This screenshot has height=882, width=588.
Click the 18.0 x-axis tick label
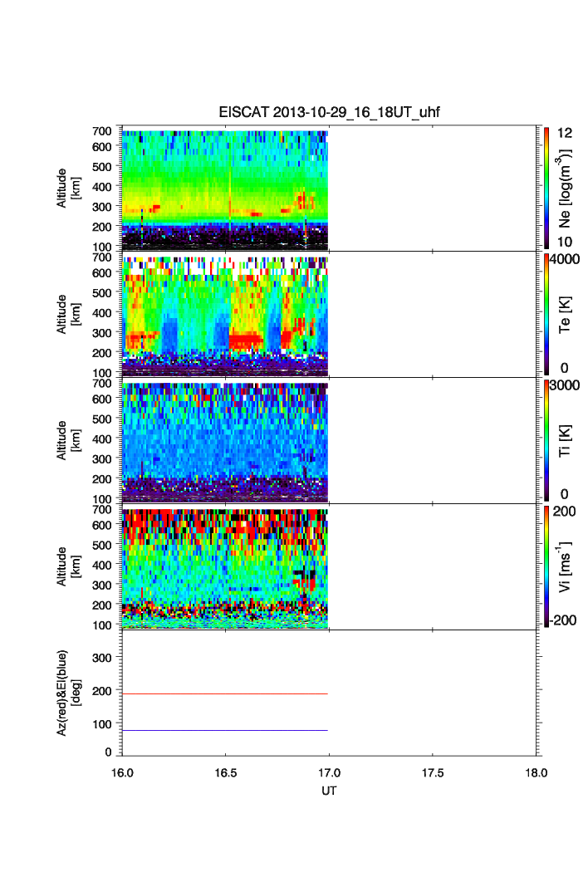pos(536,772)
